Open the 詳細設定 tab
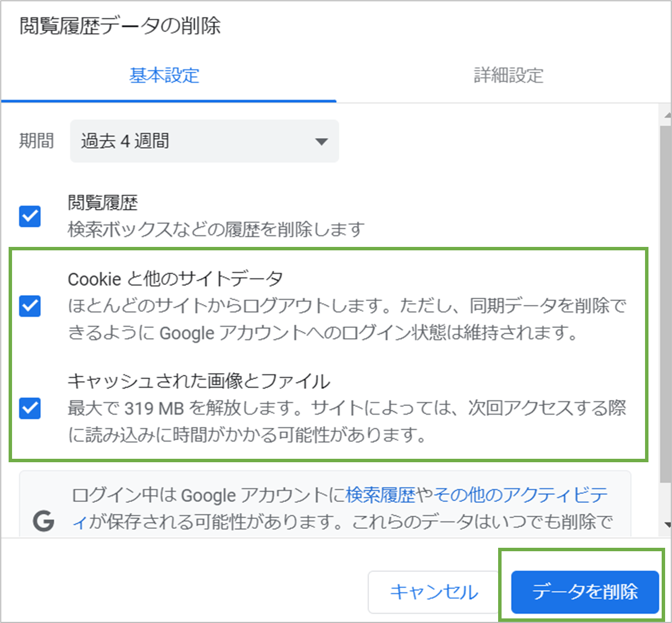672x623 pixels. point(508,75)
